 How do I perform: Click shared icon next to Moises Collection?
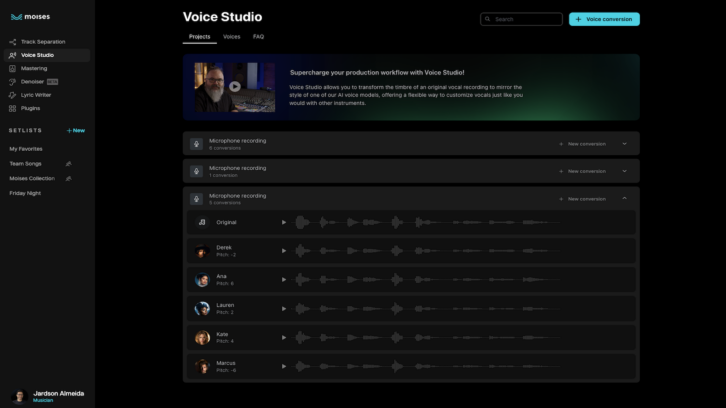click(x=69, y=178)
